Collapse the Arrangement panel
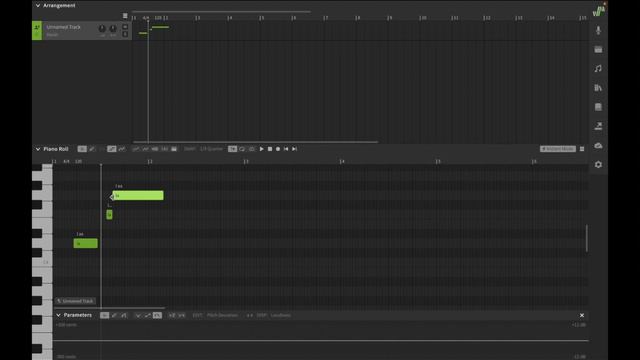 point(38,6)
